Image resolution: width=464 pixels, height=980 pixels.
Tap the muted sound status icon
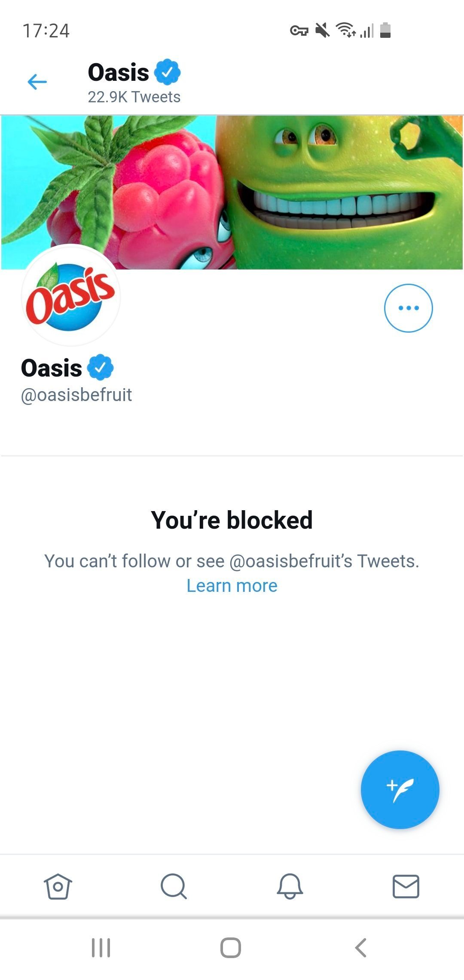pos(322,31)
